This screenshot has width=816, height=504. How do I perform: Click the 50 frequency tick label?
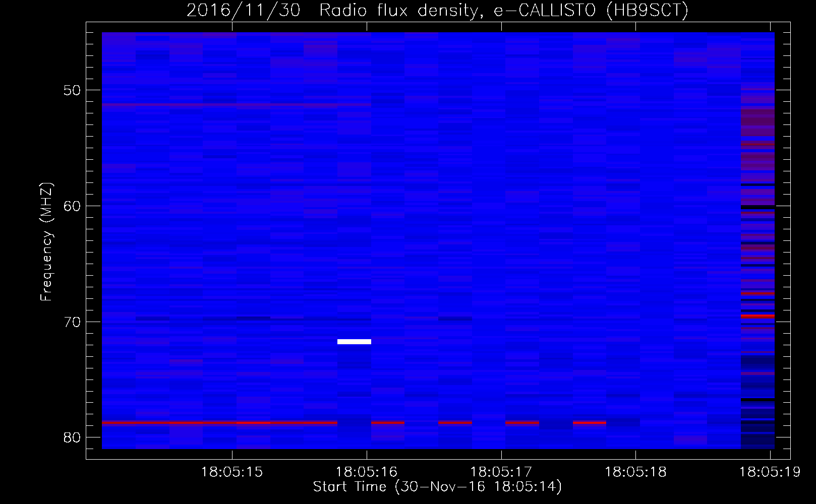72,90
